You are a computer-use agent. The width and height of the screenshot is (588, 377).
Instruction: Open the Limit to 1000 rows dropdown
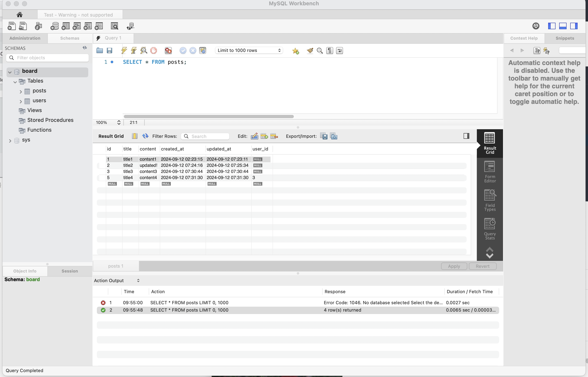coord(249,50)
